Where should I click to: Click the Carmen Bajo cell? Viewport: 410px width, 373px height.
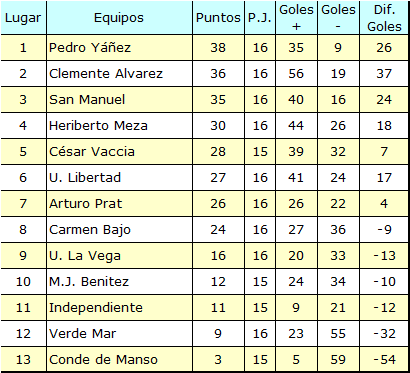pos(119,230)
